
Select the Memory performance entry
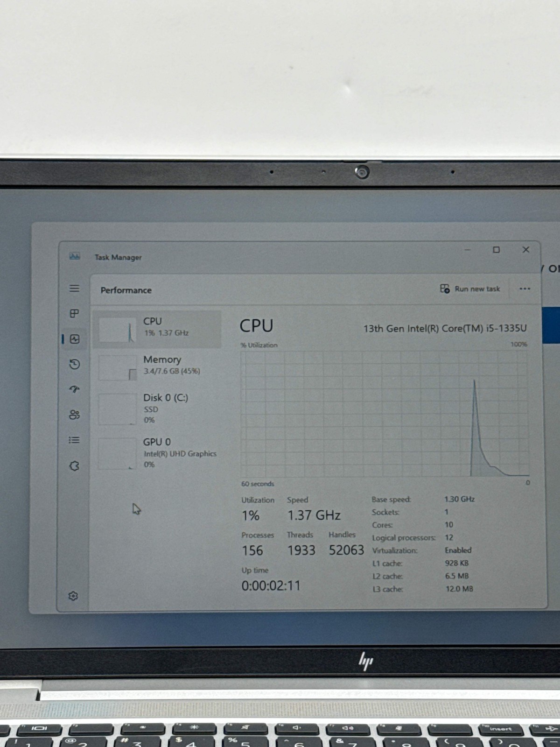(157, 367)
